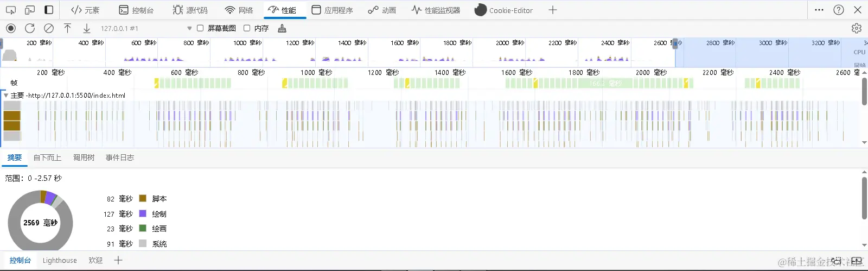
Task: Open the three-dots customize menu
Action: (x=819, y=10)
